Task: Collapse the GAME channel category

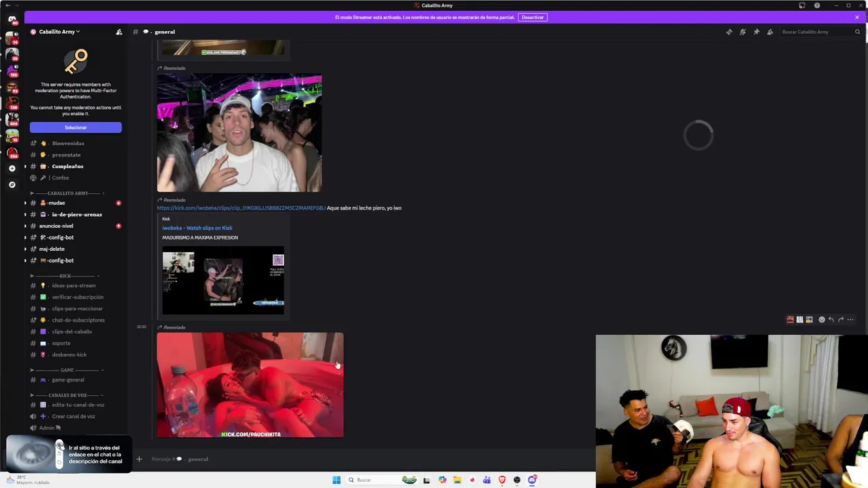Action: click(66, 370)
